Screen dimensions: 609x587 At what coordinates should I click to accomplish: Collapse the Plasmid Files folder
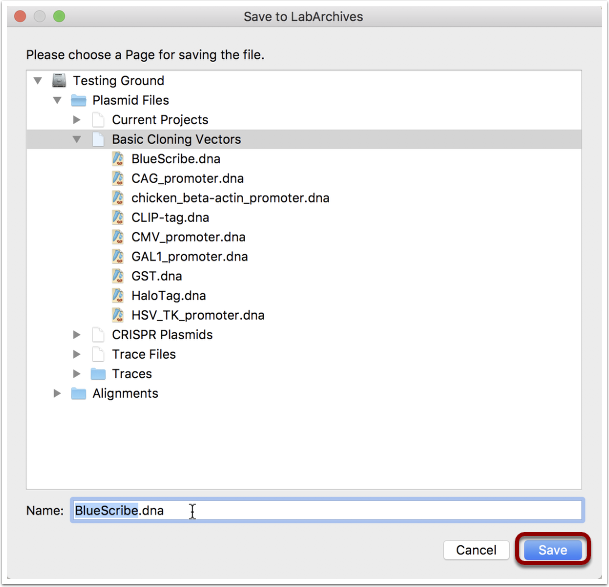click(x=57, y=100)
